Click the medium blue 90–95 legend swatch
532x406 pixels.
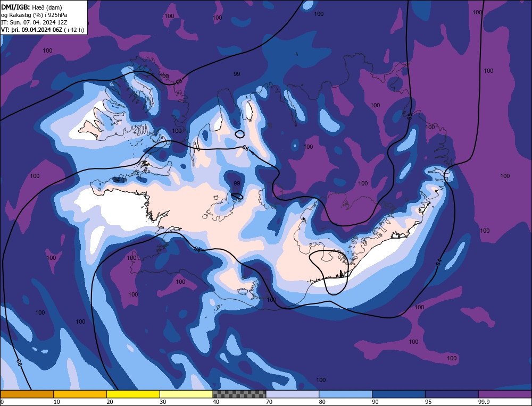coord(398,394)
